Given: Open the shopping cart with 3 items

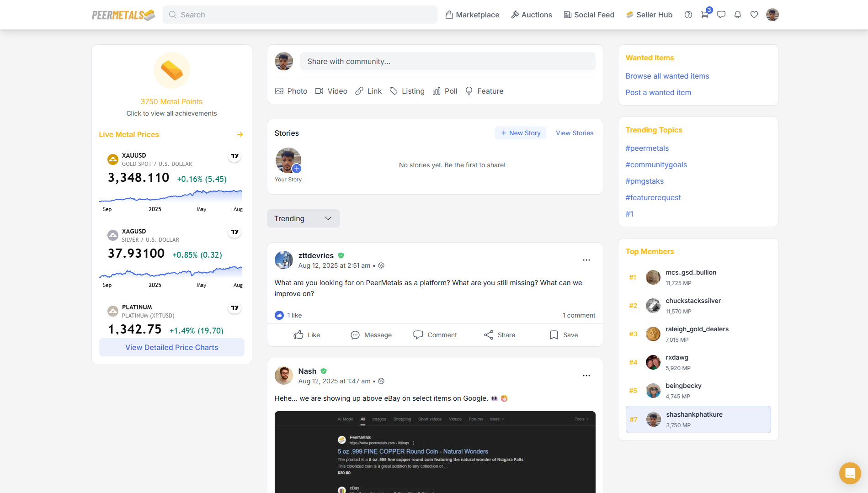Looking at the screenshot, I should pyautogui.click(x=705, y=15).
